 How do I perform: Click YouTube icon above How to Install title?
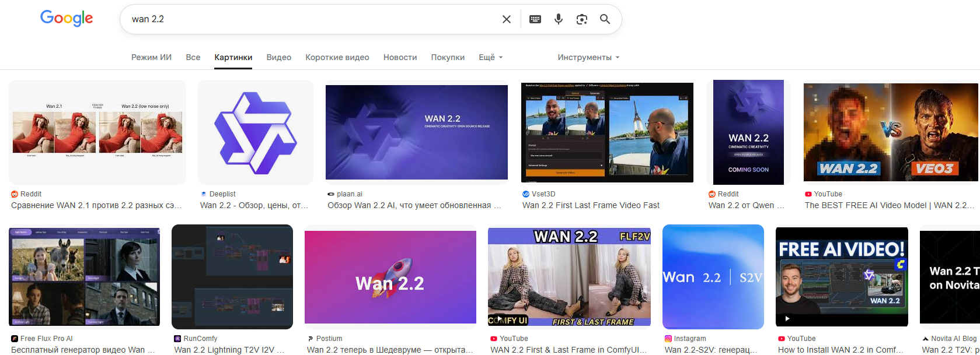pos(782,339)
